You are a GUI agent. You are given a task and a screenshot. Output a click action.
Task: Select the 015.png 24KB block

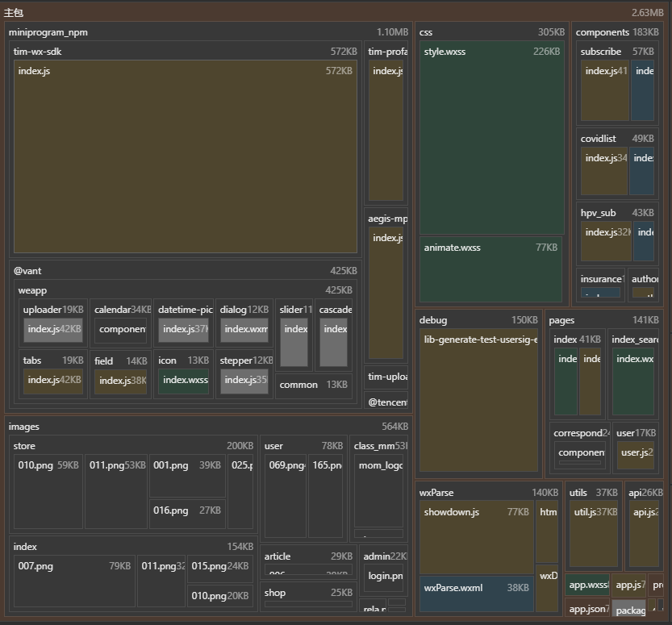(x=220, y=569)
